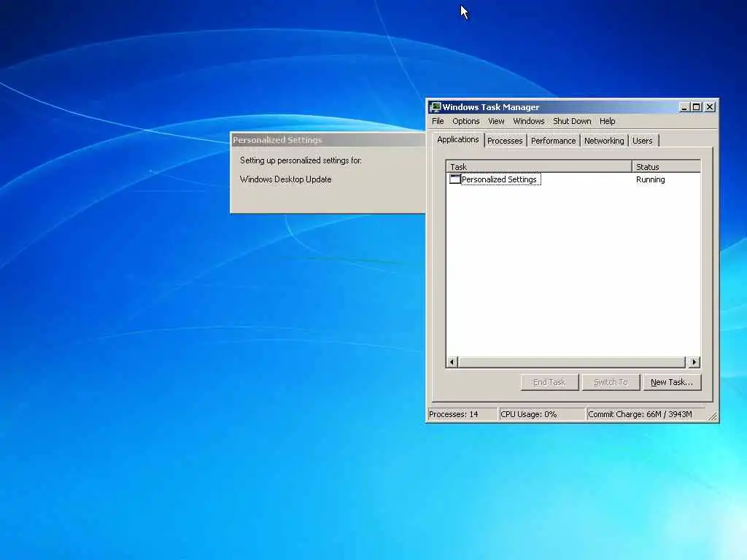The height and width of the screenshot is (560, 747).
Task: Click the End Task button
Action: (549, 382)
